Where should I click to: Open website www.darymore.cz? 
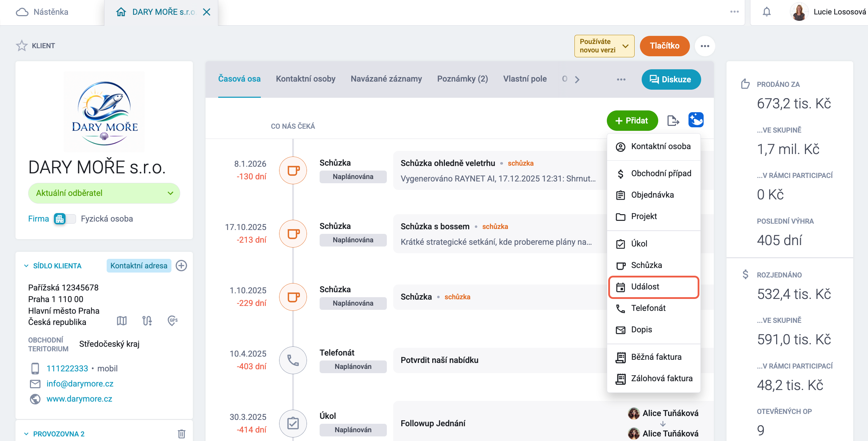pyautogui.click(x=79, y=399)
